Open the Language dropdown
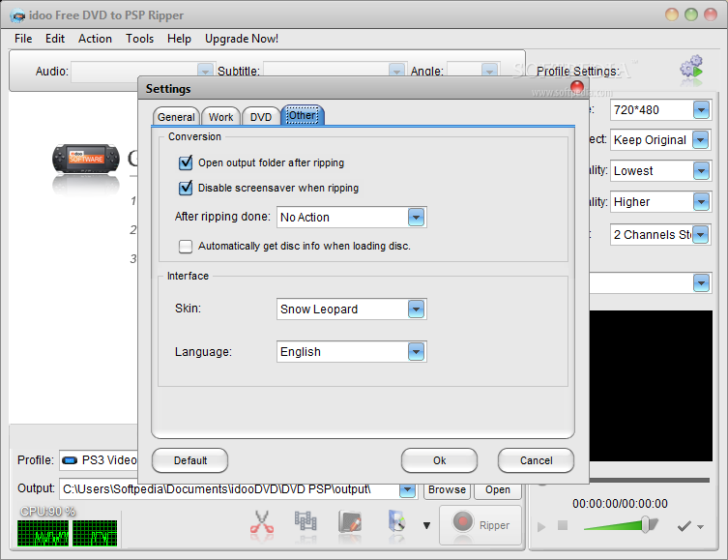Screen dimensions: 728x560 tap(416, 352)
